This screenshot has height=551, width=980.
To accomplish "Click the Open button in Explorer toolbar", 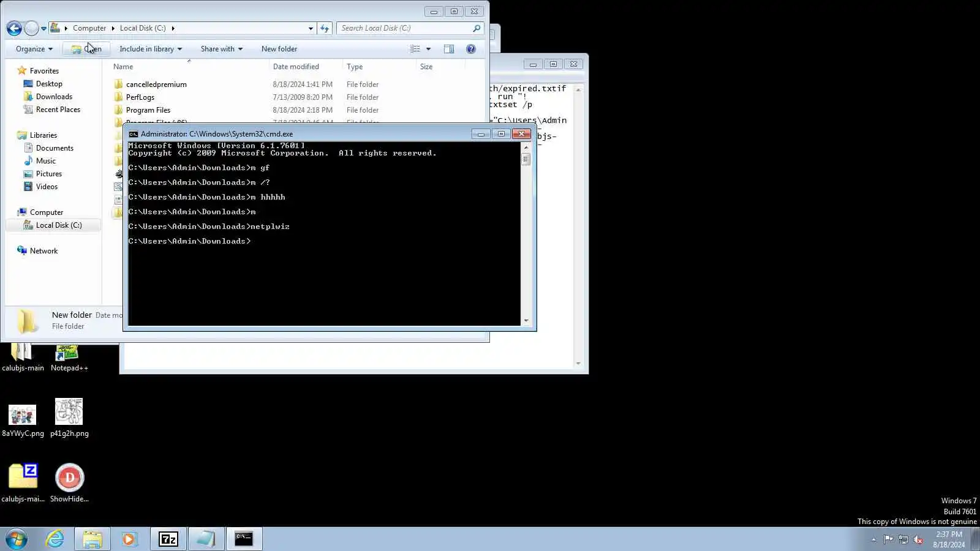I will [86, 49].
